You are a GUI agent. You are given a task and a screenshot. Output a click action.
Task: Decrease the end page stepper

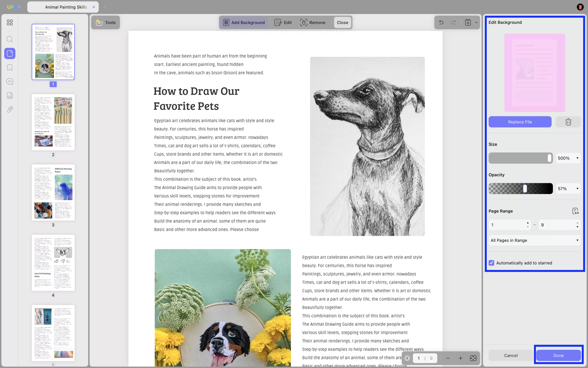(577, 227)
